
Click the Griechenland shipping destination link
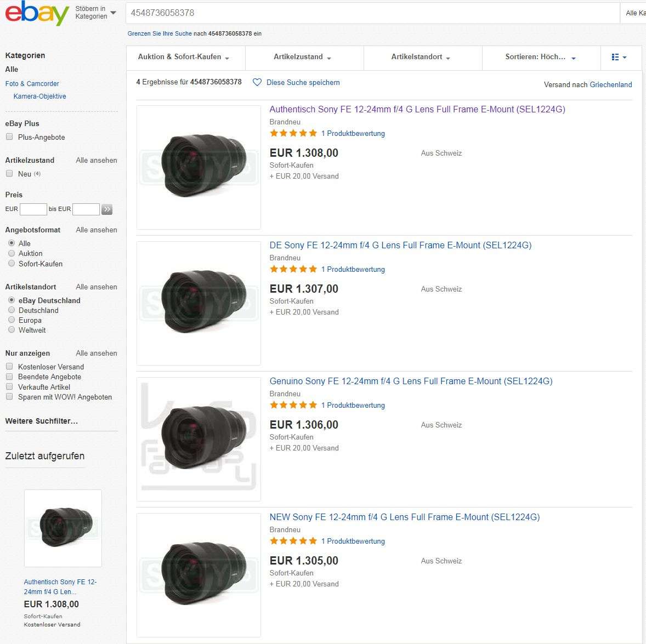610,85
